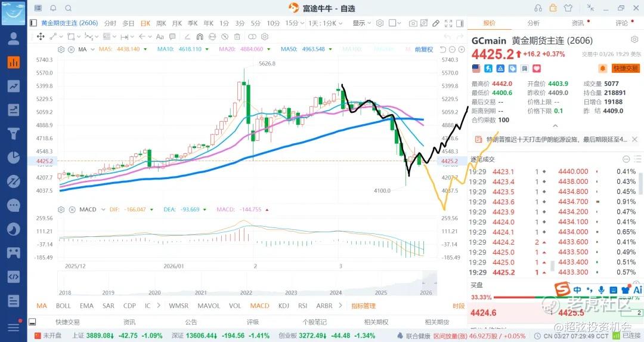This screenshot has width=644, height=342.
Task: Switch to the 分析 tab
Action: pos(533,23)
